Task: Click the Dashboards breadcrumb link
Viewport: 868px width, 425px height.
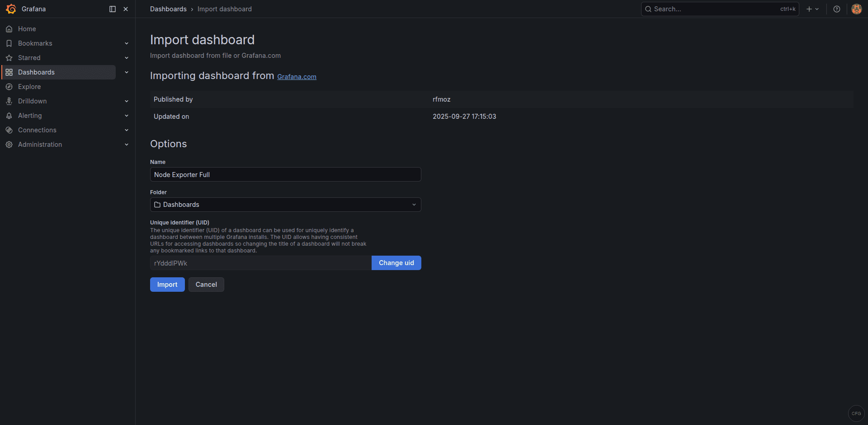Action: click(x=168, y=9)
